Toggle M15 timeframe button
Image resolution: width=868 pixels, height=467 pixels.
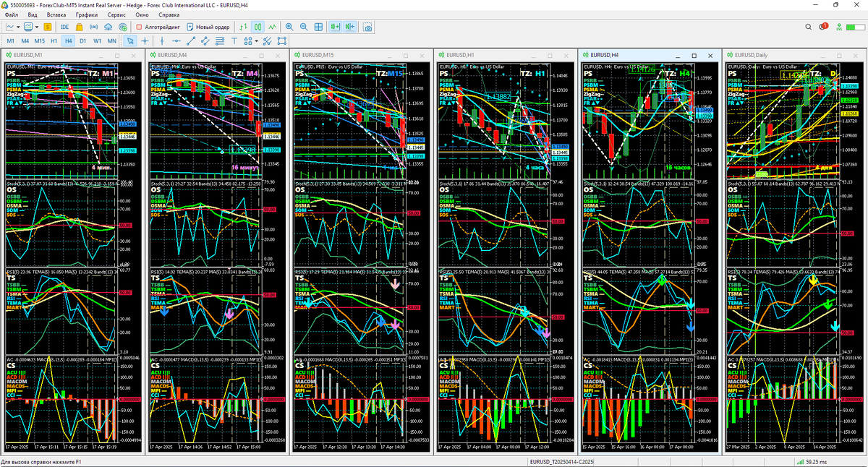tap(40, 41)
